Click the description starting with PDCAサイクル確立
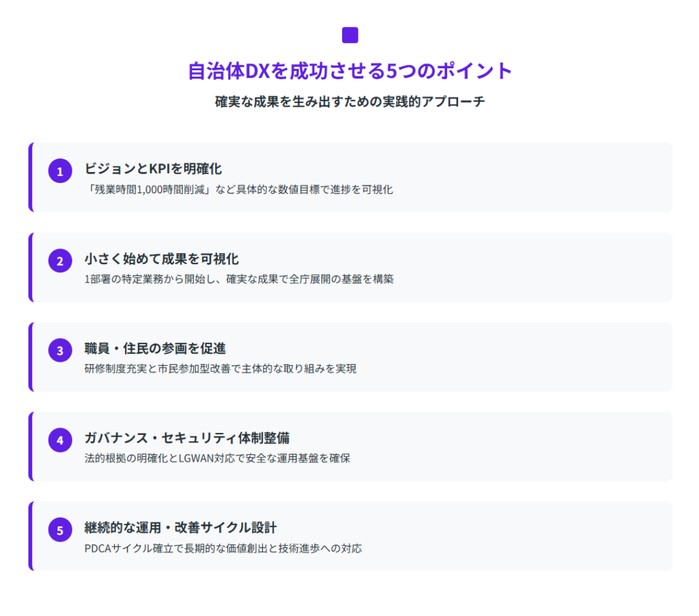The image size is (699, 616). (223, 548)
